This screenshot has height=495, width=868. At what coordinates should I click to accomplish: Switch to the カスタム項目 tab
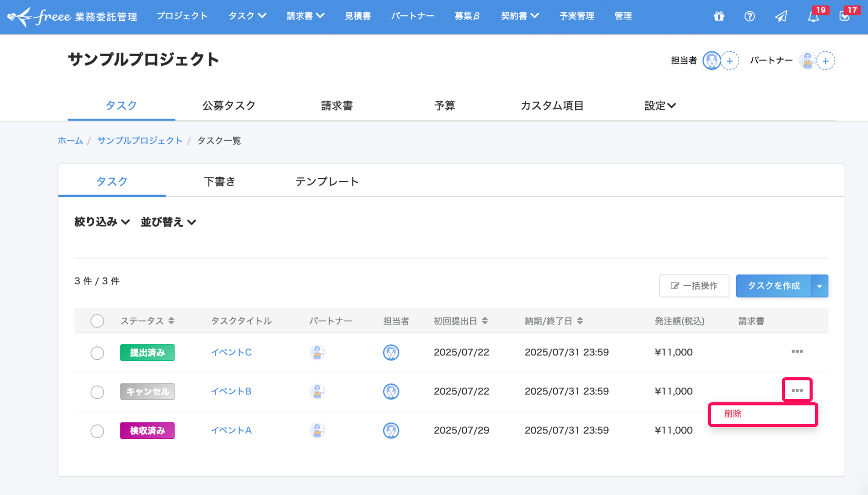pyautogui.click(x=552, y=105)
